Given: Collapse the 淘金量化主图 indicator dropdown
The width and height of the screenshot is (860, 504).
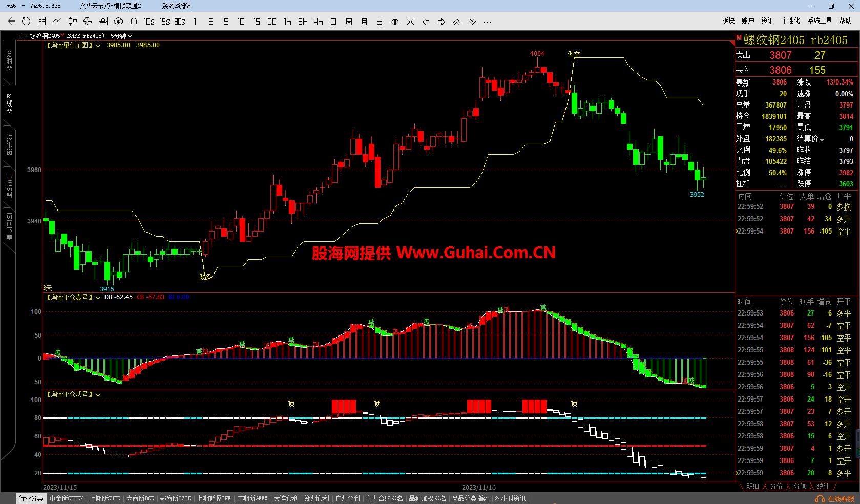Looking at the screenshot, I should tap(98, 45).
